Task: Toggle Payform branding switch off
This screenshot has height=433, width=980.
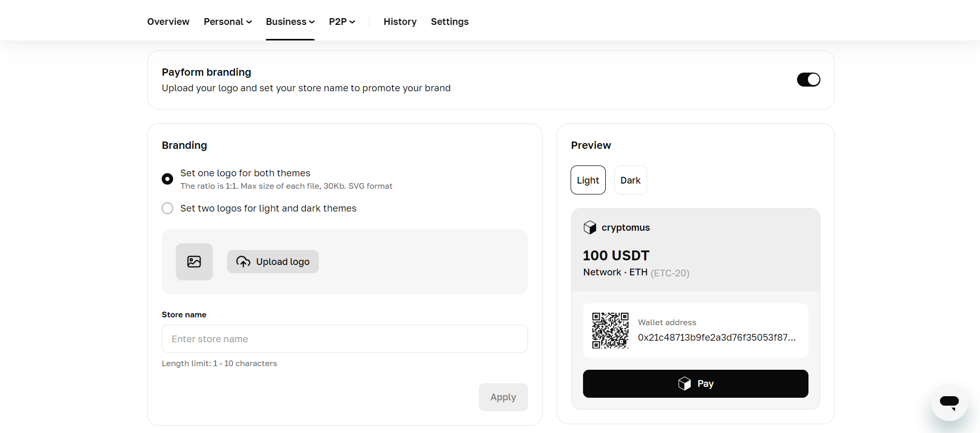Action: pos(808,80)
